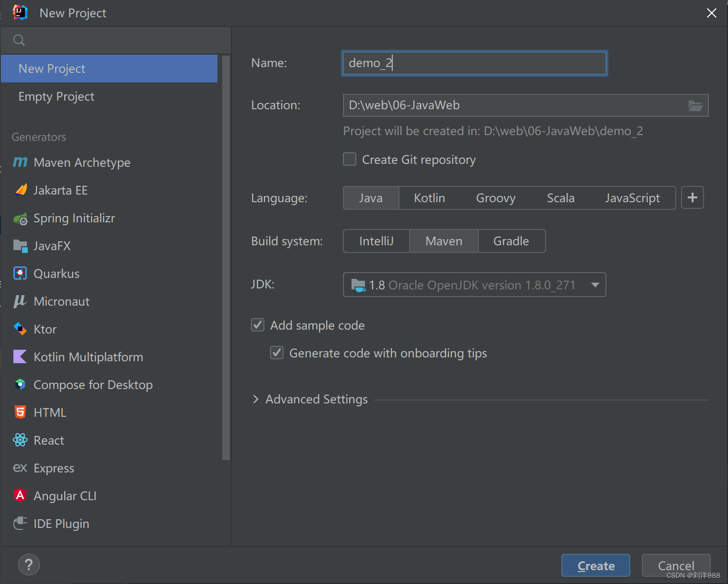Click the Ktor generator icon

pos(20,329)
